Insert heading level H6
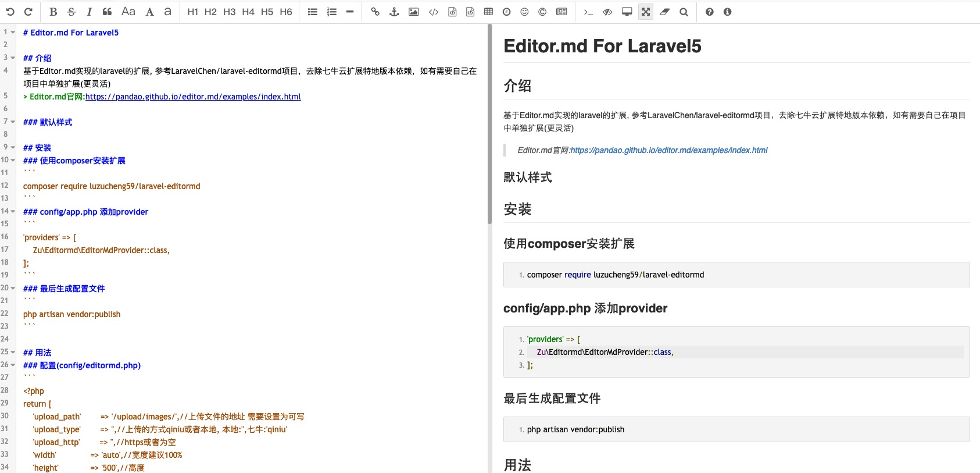Viewport: 980px width, 473px height. 286,12
